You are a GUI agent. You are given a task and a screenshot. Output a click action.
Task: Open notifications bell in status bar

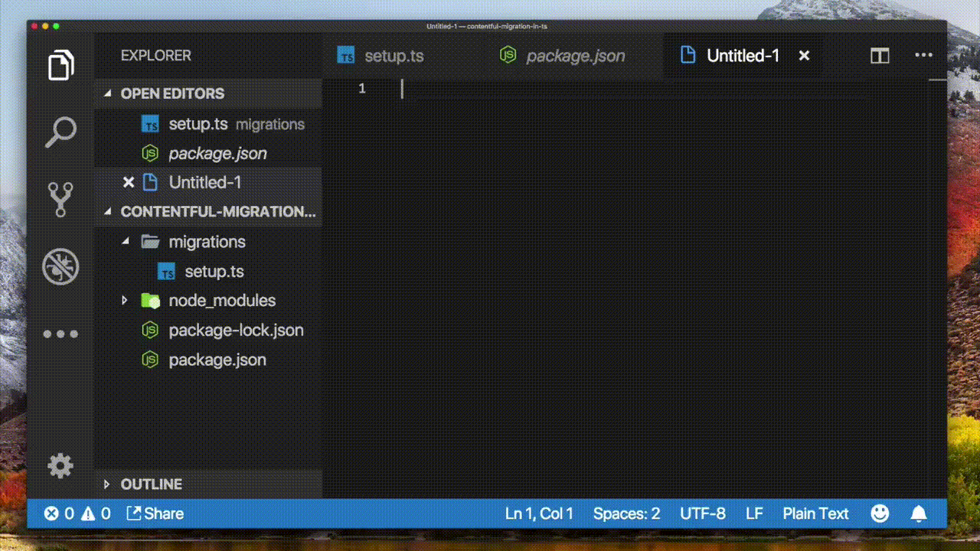[919, 514]
